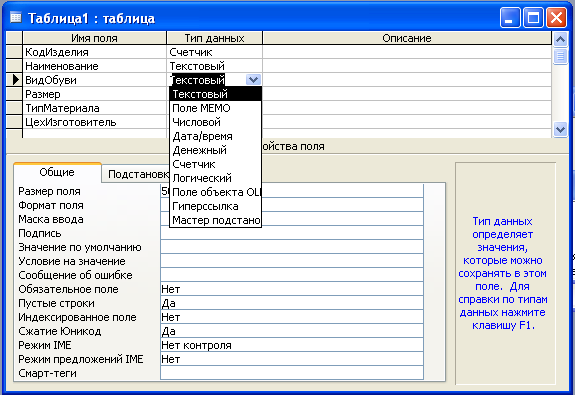
Task: Click the Тип данных column header
Action: [215, 38]
